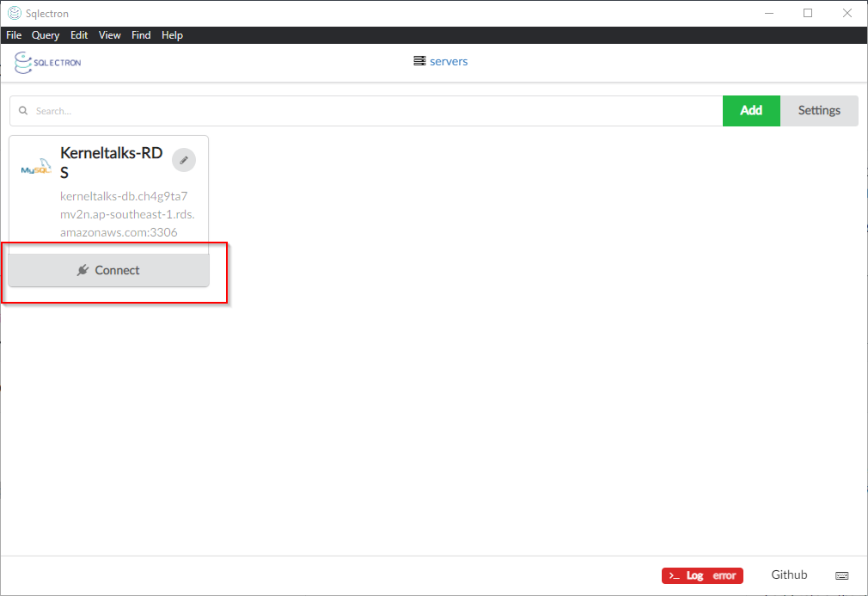Open the File menu
Viewport: 868px width, 596px height.
14,35
